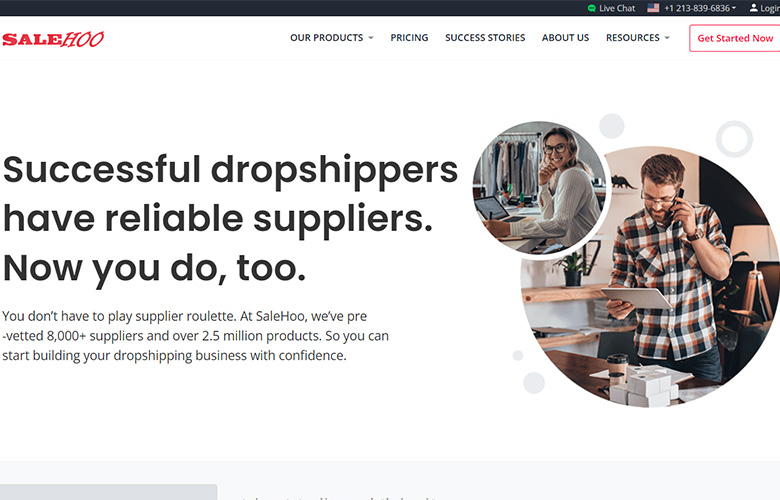This screenshot has width=780, height=500.
Task: Click the Login person icon
Action: pos(754,8)
